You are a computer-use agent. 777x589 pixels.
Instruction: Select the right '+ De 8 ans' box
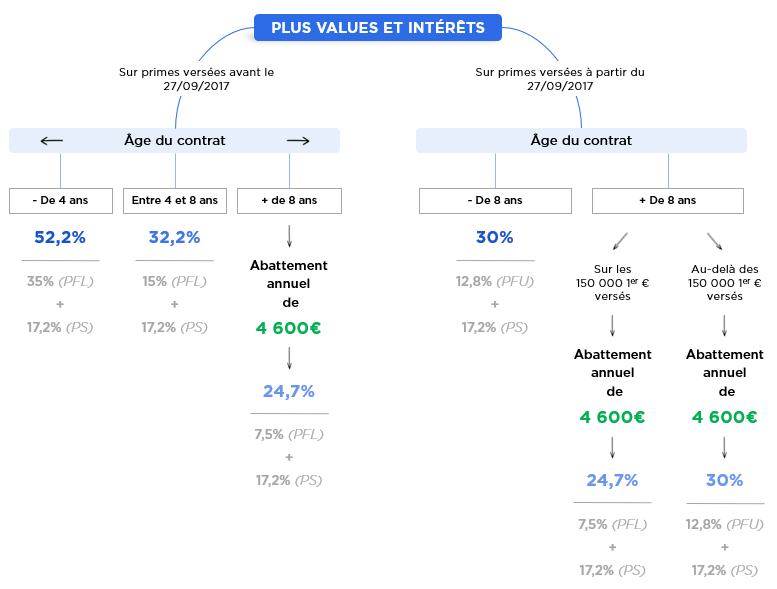667,201
